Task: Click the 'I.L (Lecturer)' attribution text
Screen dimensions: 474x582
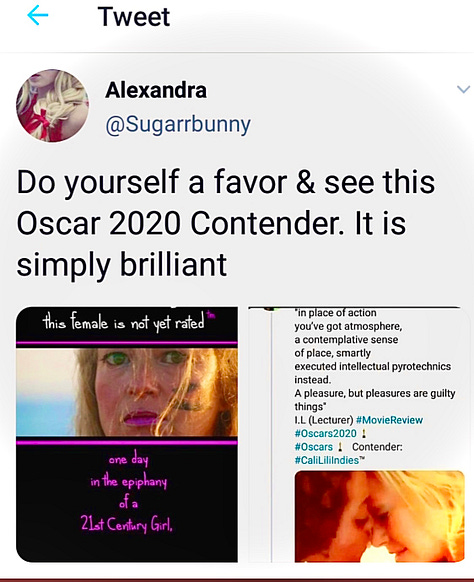Action: [324, 420]
